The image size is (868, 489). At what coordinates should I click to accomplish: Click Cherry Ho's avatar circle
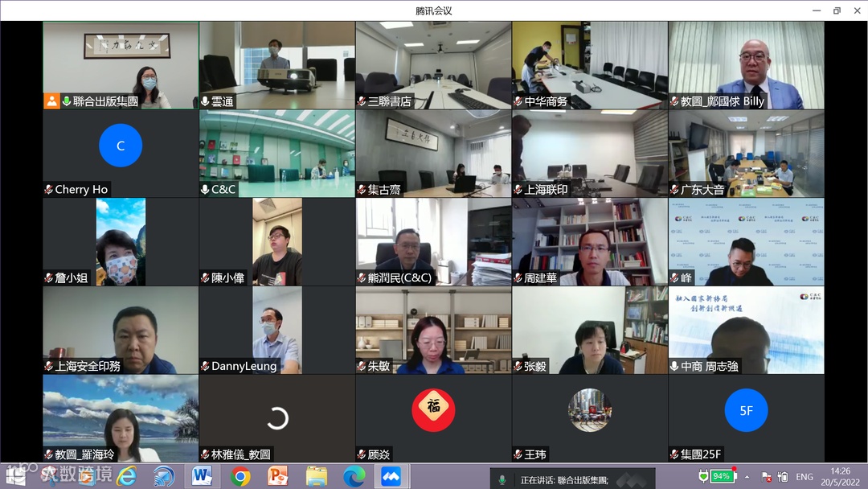pos(120,146)
